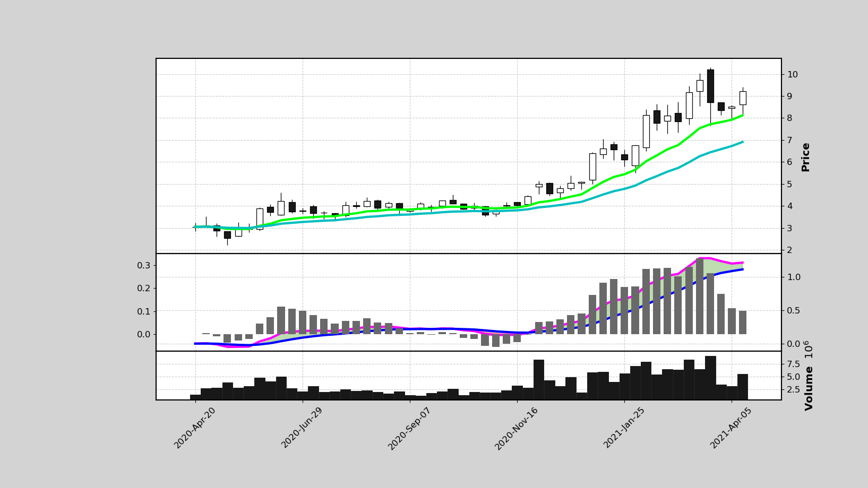868x488 pixels.
Task: Click the end of the magenta MACD line
Action: point(742,263)
